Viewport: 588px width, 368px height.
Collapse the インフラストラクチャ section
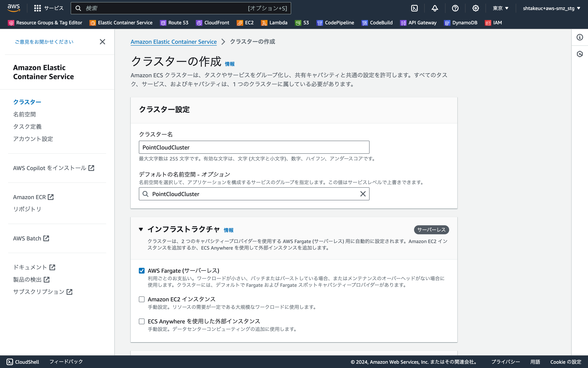tap(141, 229)
